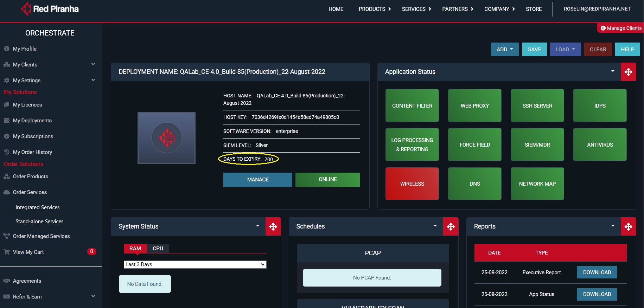Click the Agreements handshake icon
The image size is (644, 308).
(x=7, y=281)
